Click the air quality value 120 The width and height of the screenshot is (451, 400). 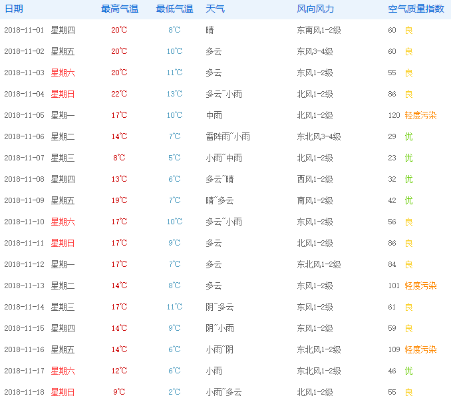[394, 115]
